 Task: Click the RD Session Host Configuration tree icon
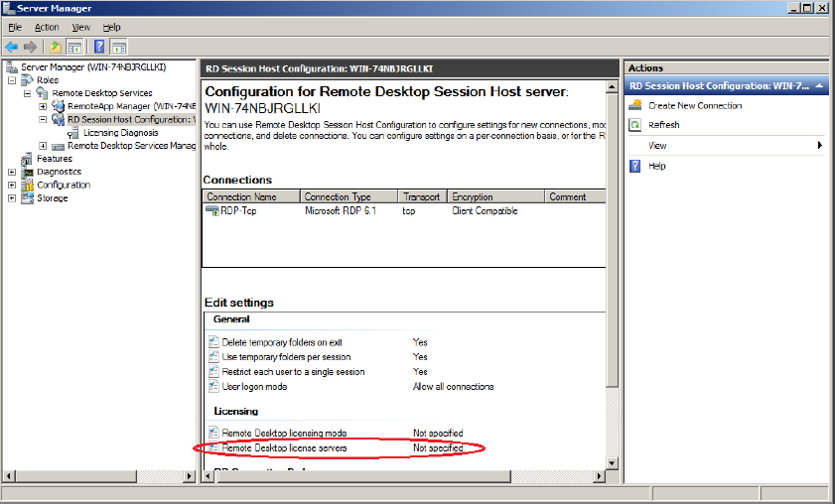tap(59, 119)
